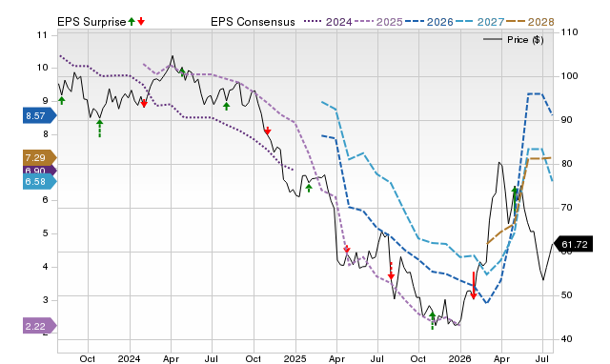Click the 2026 EPS consensus legend entry

coord(429,22)
